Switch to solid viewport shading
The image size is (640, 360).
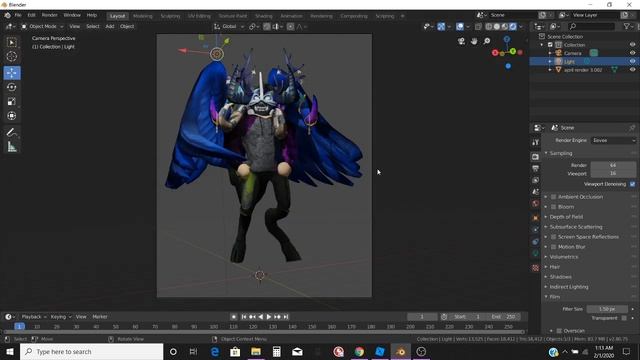pyautogui.click(x=497, y=27)
